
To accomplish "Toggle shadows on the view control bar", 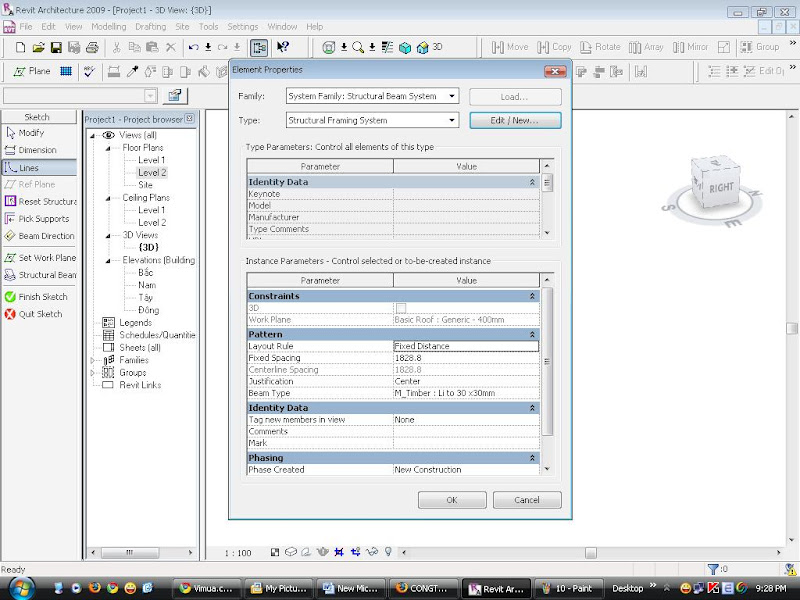I will point(306,552).
